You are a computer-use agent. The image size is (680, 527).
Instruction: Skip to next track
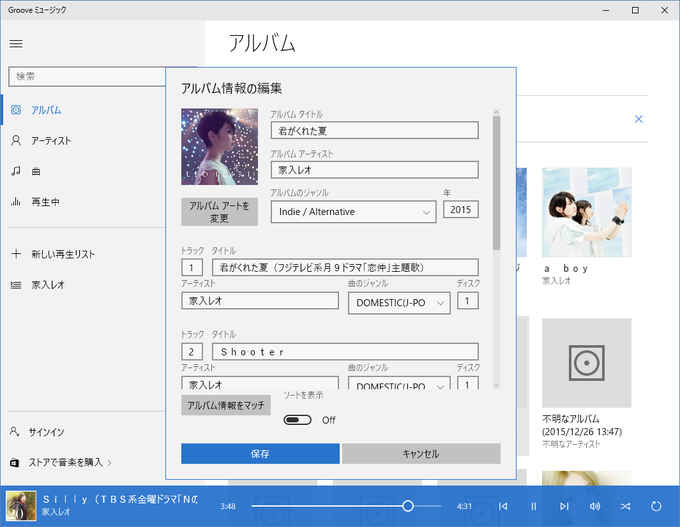(564, 506)
